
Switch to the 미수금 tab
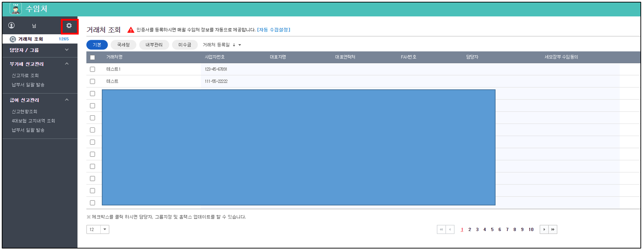184,45
